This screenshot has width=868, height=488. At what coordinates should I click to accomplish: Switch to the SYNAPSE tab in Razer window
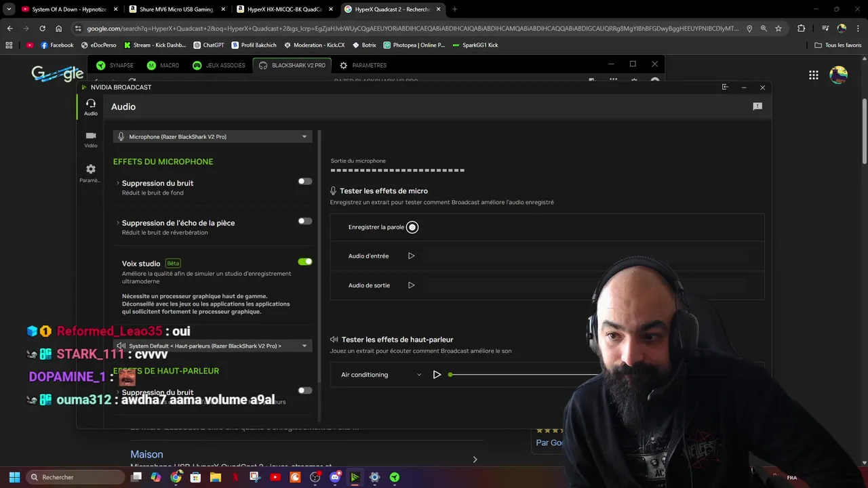pyautogui.click(x=115, y=65)
